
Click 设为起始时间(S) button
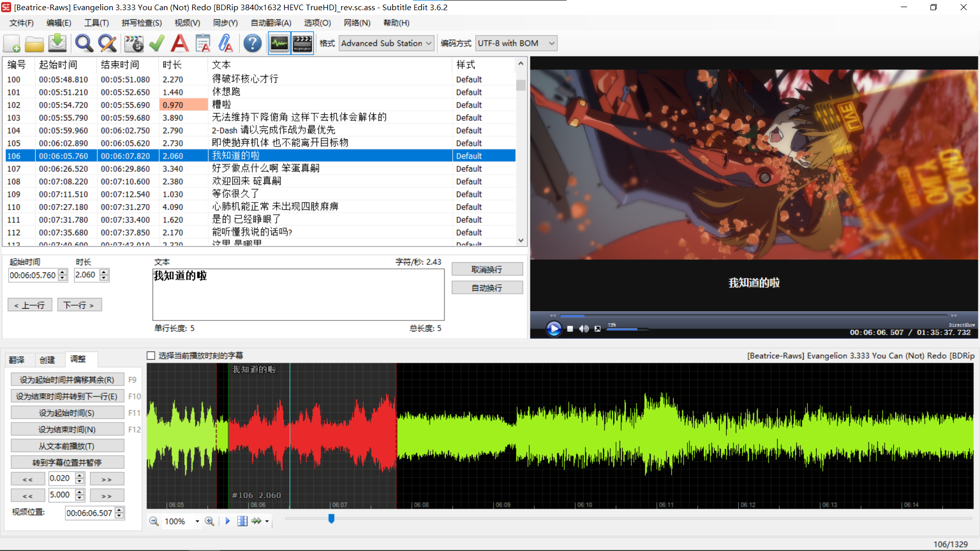(x=67, y=413)
